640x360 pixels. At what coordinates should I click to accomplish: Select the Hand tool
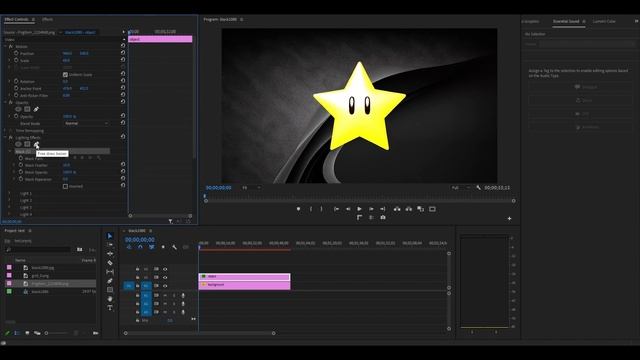(x=110, y=299)
